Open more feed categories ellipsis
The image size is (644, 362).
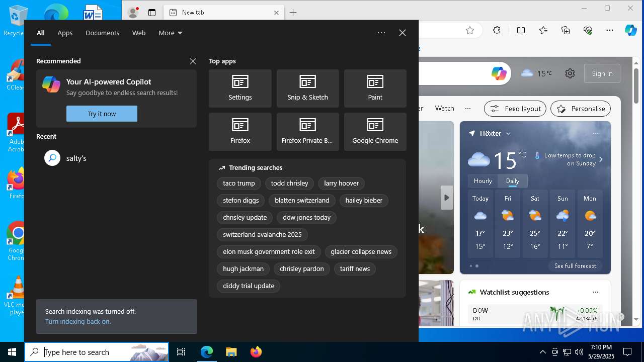[468, 108]
